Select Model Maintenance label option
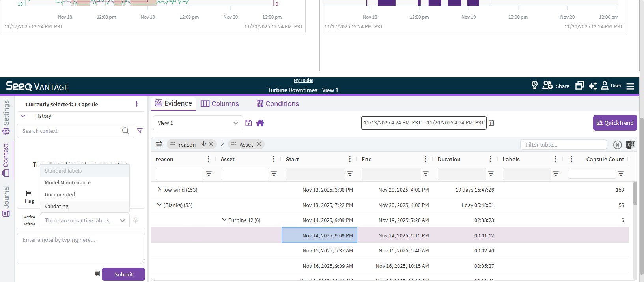 pyautogui.click(x=67, y=182)
